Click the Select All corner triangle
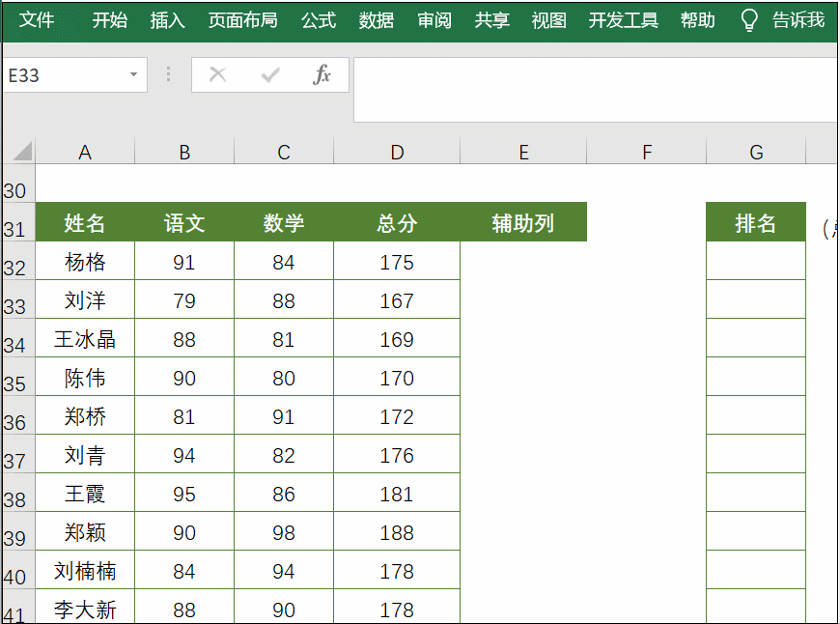Image resolution: width=840 pixels, height=624 pixels. (x=22, y=151)
